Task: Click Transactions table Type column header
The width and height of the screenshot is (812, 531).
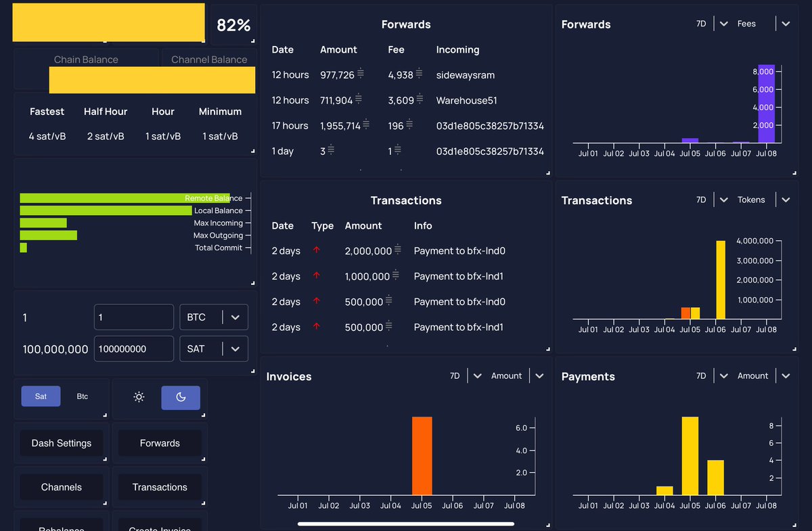Action: 323,226
